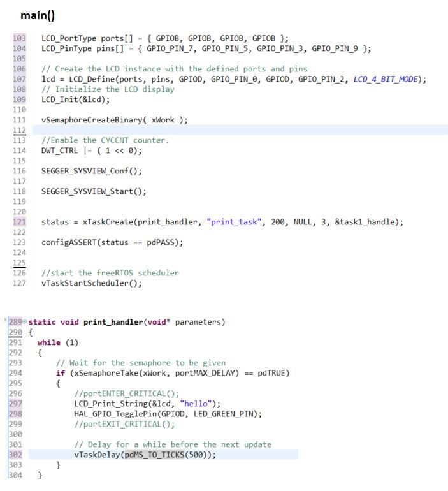This screenshot has width=448, height=491.
Task: Click line number 125 in the gutter
Action: (19, 263)
